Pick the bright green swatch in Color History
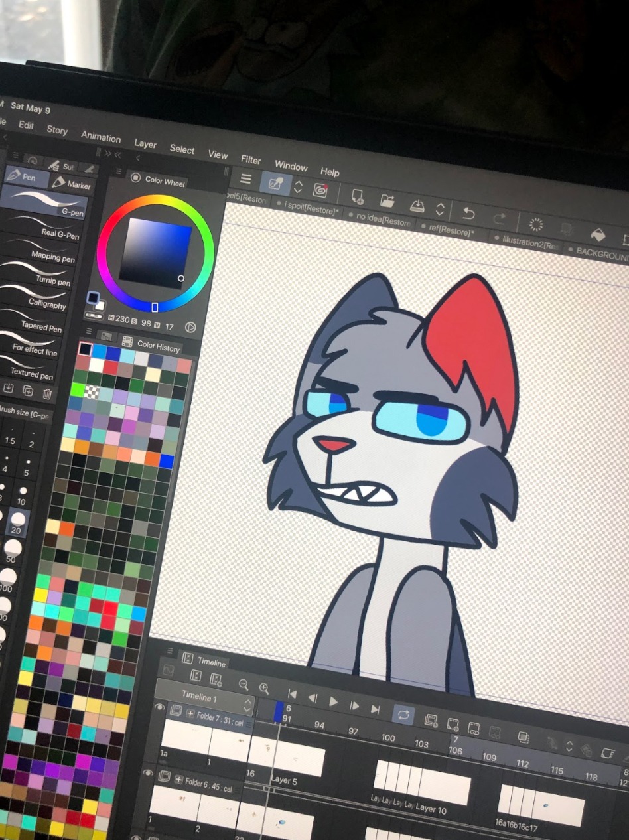Image resolution: width=629 pixels, height=840 pixels. [x=78, y=390]
